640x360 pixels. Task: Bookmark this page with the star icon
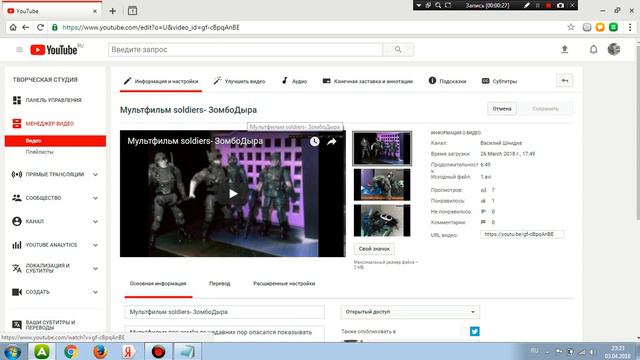(571, 27)
